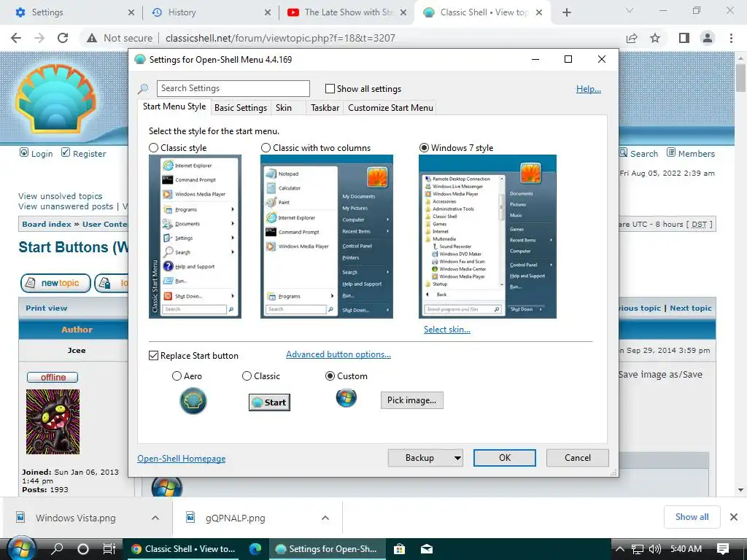Show hidden tray icons chevron
The width and height of the screenshot is (747, 560).
(x=619, y=548)
